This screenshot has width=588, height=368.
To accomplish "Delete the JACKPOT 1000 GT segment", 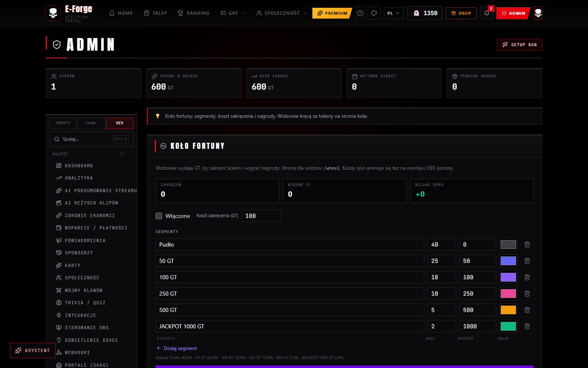I will (527, 326).
